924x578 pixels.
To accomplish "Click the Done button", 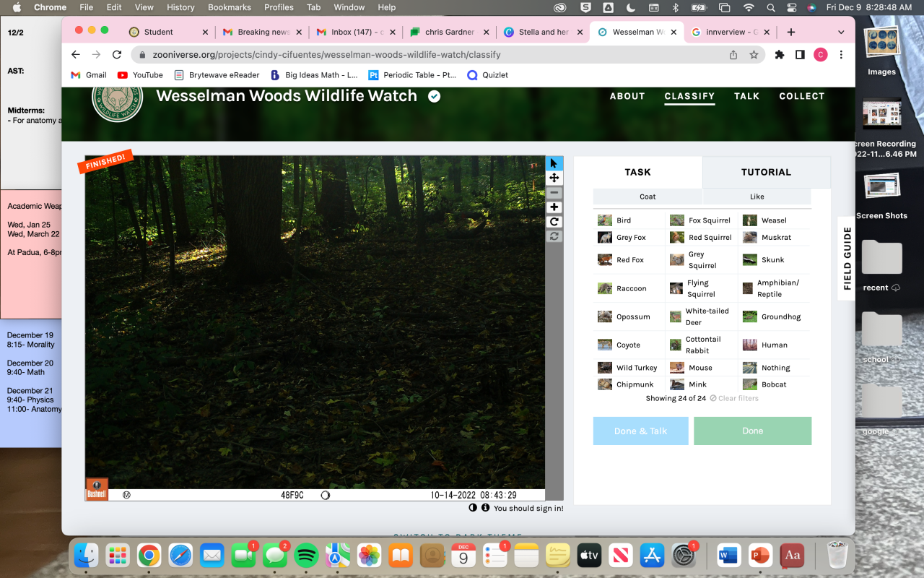I will [x=752, y=431].
